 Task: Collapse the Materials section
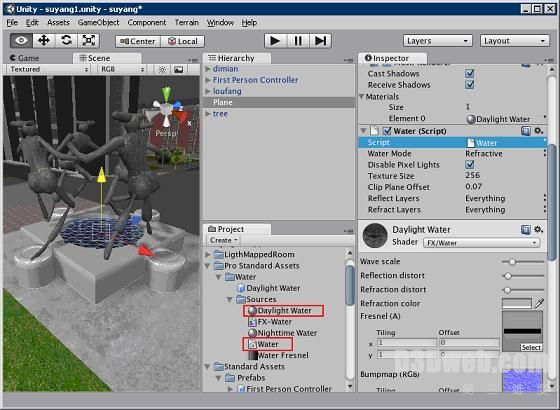tap(361, 96)
